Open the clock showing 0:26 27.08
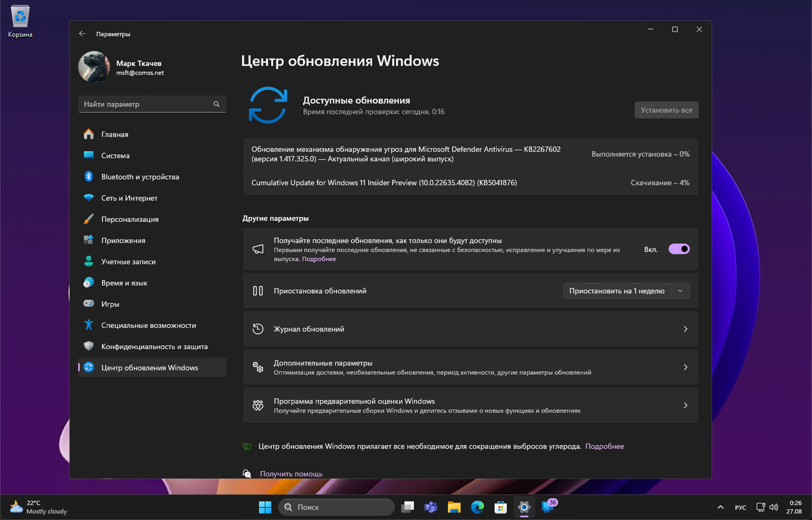Screen dimensions: 812x520 (794, 507)
